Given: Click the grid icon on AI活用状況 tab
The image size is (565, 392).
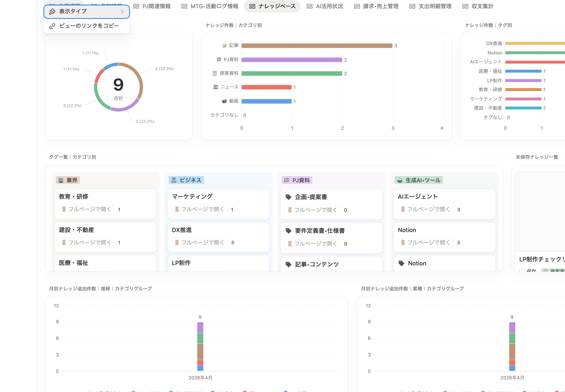Looking at the screenshot, I should (x=309, y=6).
